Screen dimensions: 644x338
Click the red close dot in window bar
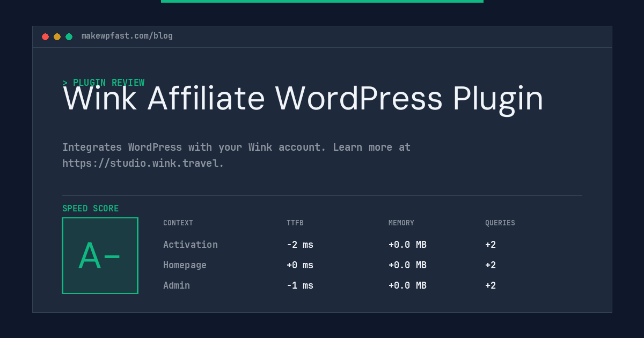pyautogui.click(x=45, y=36)
